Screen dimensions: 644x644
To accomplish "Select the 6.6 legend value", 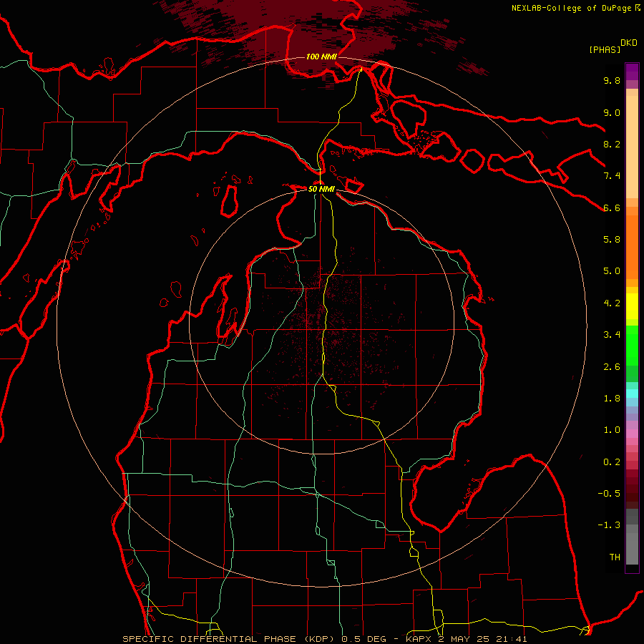I will click(612, 208).
